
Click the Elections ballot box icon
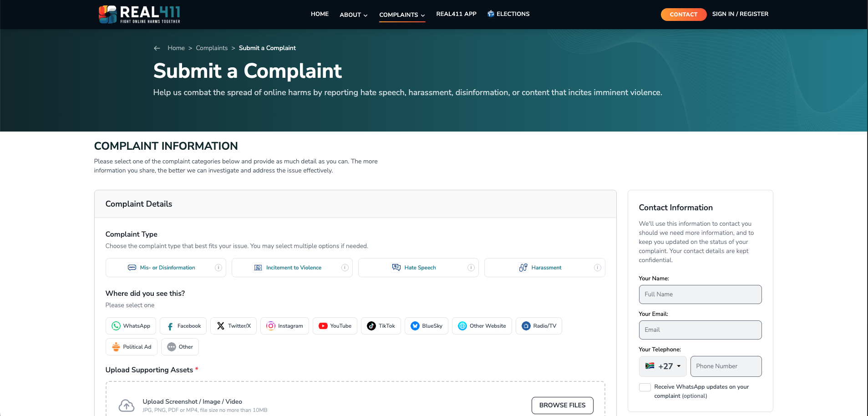pyautogui.click(x=491, y=14)
